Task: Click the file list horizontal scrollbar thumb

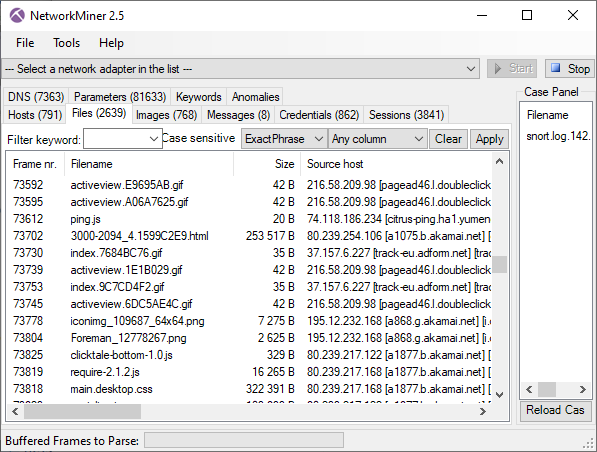Action: (x=82, y=412)
